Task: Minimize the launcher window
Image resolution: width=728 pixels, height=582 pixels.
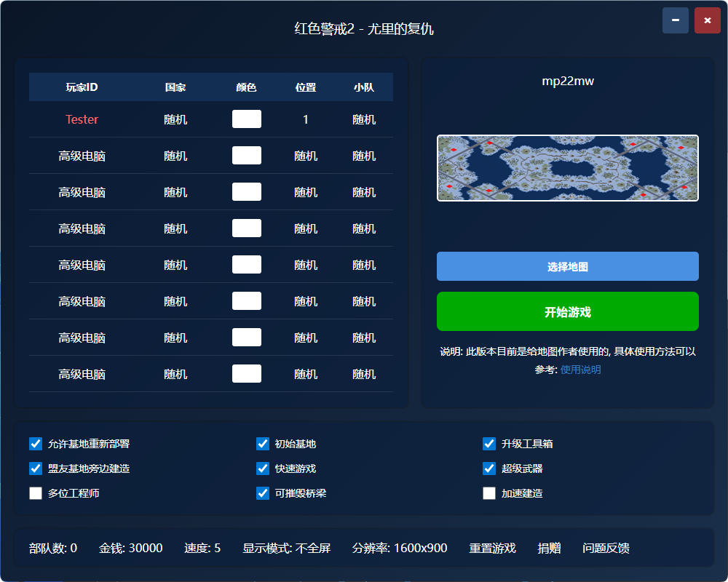Action: click(675, 20)
